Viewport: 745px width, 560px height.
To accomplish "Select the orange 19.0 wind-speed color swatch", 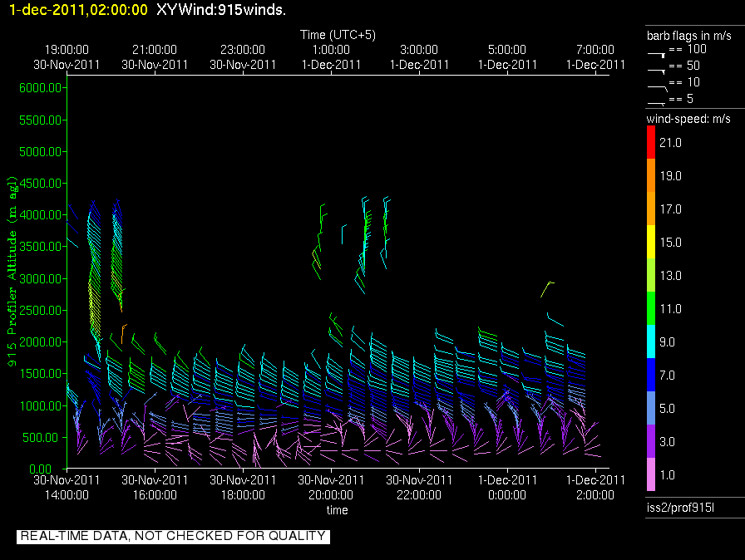I will [651, 176].
